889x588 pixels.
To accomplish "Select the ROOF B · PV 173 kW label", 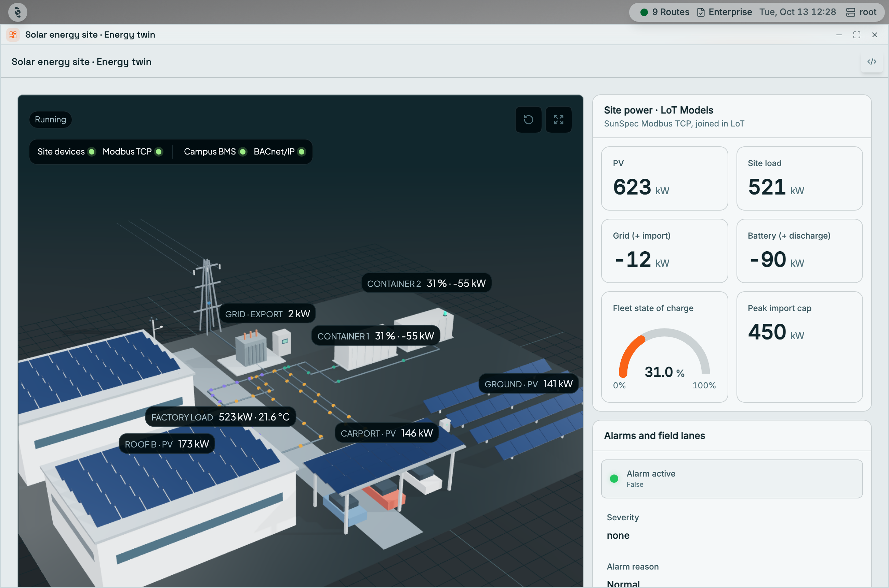I will pyautogui.click(x=167, y=444).
